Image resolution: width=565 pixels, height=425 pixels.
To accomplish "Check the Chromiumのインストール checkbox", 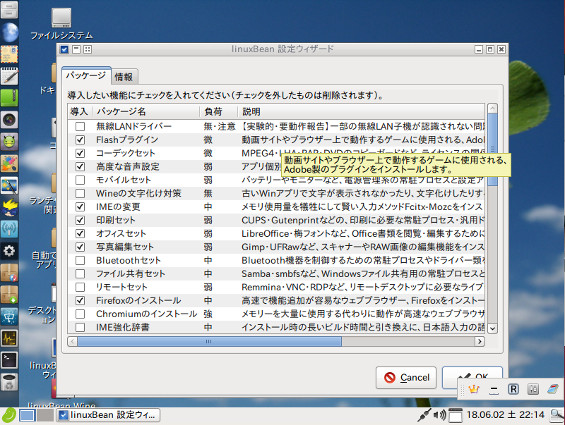I will click(80, 314).
